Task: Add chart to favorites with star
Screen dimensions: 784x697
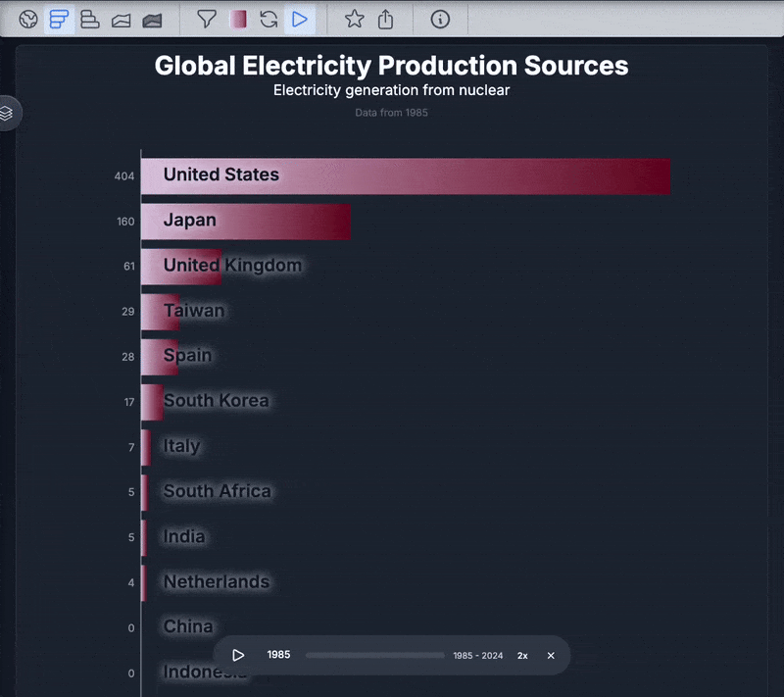Action: coord(354,19)
